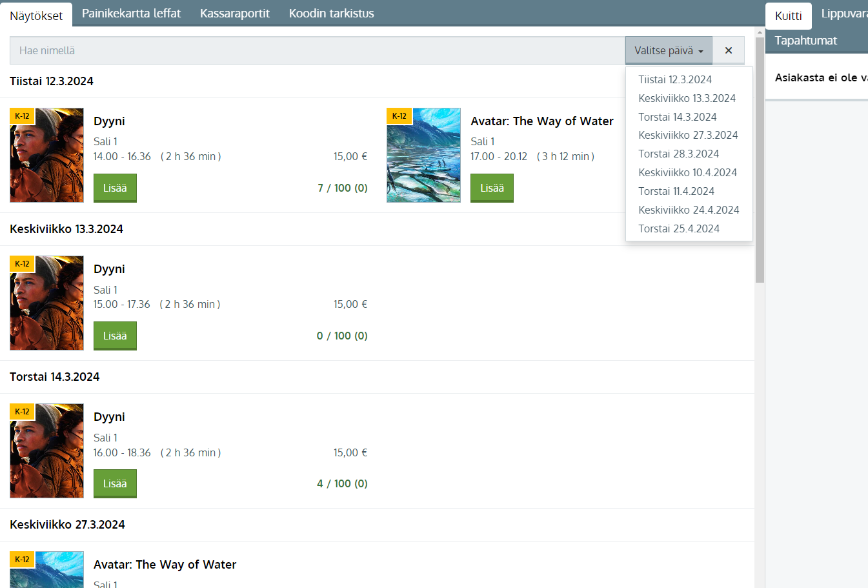This screenshot has height=588, width=868.
Task: Add Tuesday's Dyyni showing with Lisää
Action: click(x=115, y=188)
